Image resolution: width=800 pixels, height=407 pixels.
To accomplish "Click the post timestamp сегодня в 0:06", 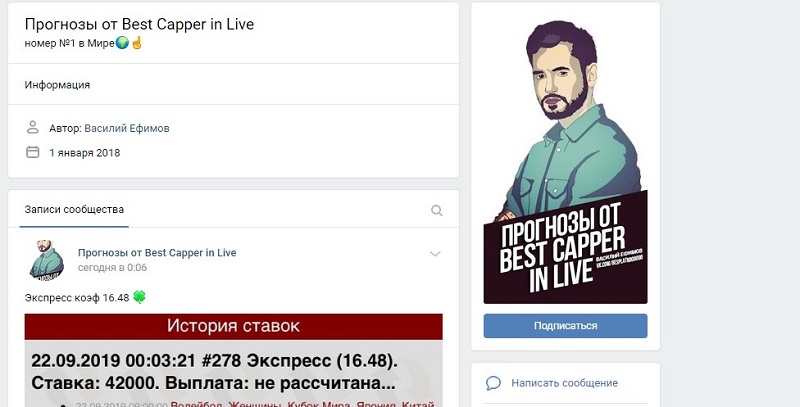I will click(112, 267).
